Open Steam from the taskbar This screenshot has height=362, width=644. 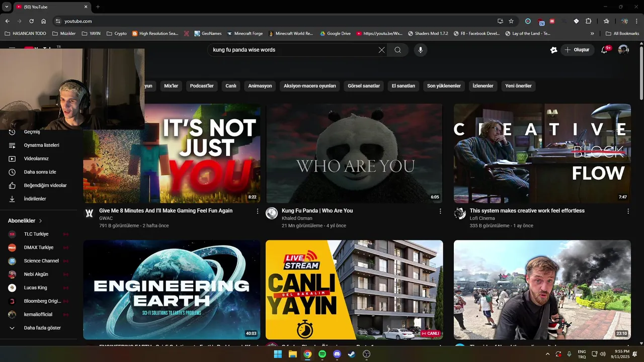coord(351,354)
